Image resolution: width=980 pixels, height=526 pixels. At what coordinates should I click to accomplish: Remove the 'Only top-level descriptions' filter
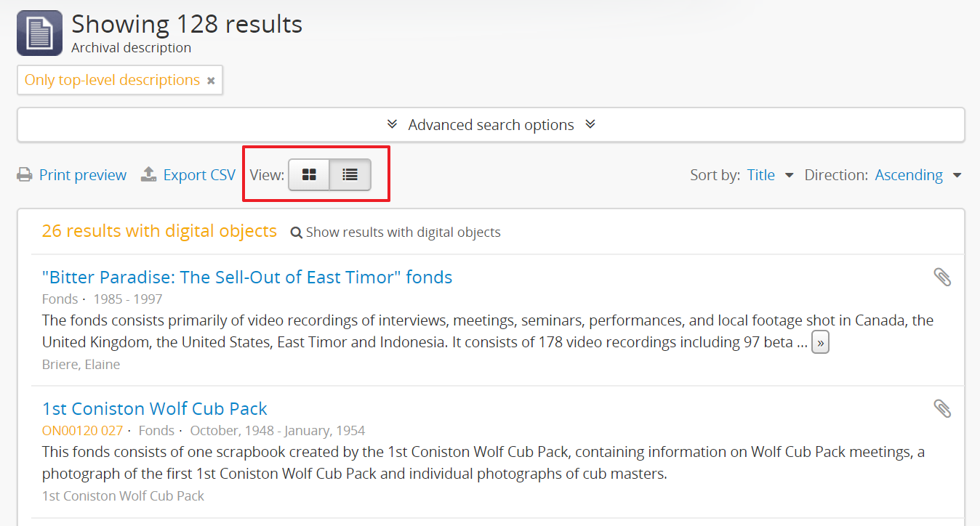[211, 81]
